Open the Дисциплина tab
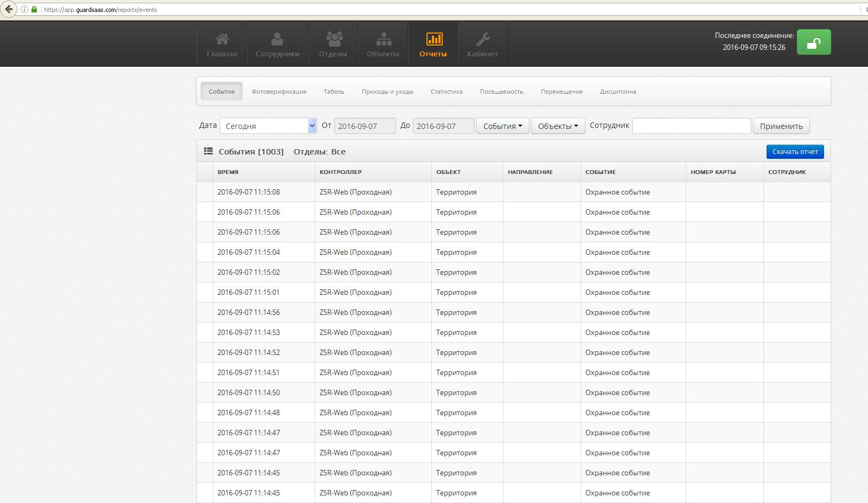This screenshot has height=503, width=868. [618, 92]
